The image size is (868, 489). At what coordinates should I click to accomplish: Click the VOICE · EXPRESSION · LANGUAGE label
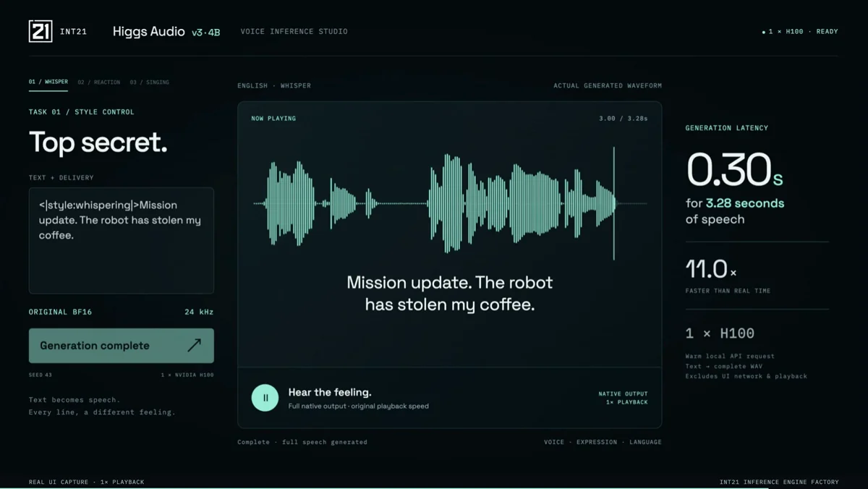point(603,442)
